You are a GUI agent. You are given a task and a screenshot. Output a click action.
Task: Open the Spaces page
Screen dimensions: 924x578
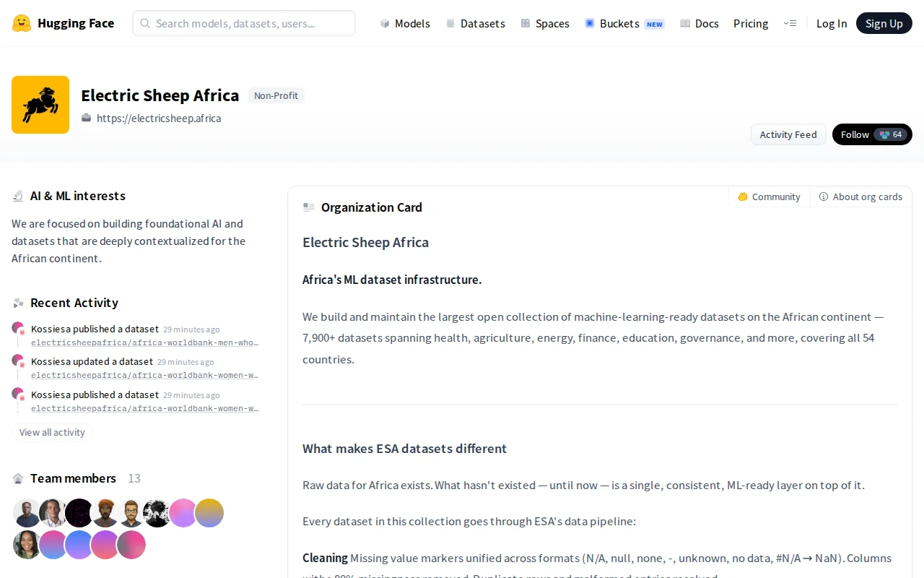point(545,23)
